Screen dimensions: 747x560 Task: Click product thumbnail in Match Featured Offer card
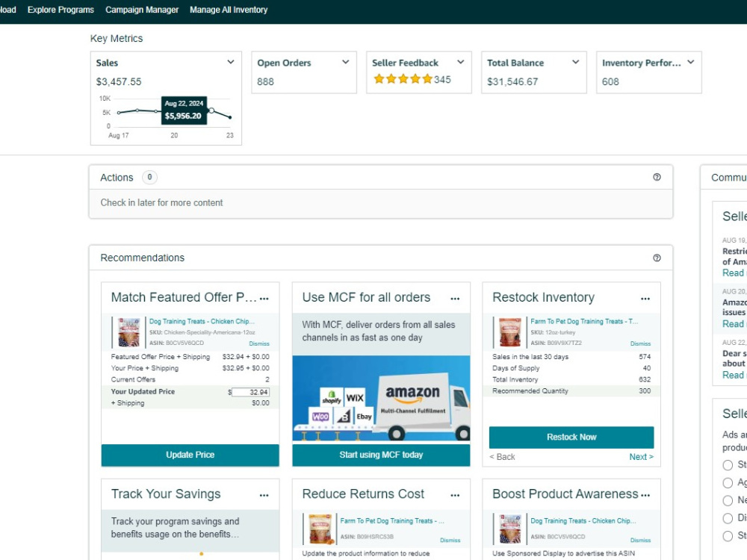pyautogui.click(x=128, y=332)
